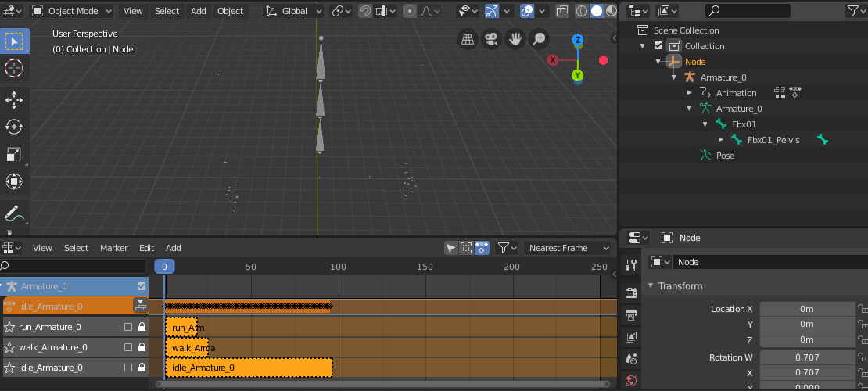868x391 pixels.
Task: Toggle mute checkbox on run_Armature_0 track
Action: (x=128, y=327)
